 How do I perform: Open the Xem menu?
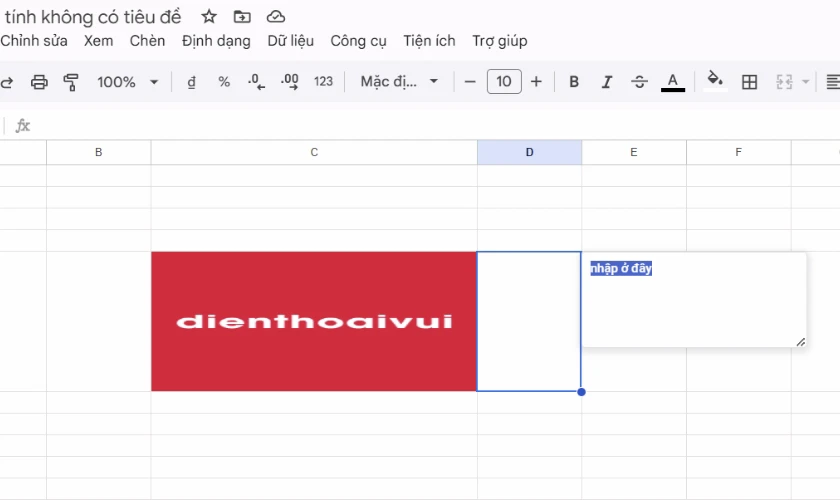tap(99, 41)
